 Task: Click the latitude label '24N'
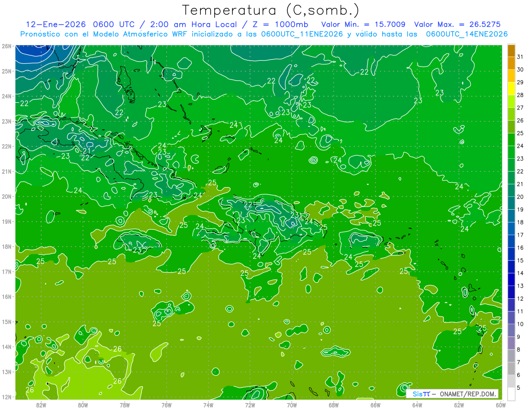coord(7,96)
